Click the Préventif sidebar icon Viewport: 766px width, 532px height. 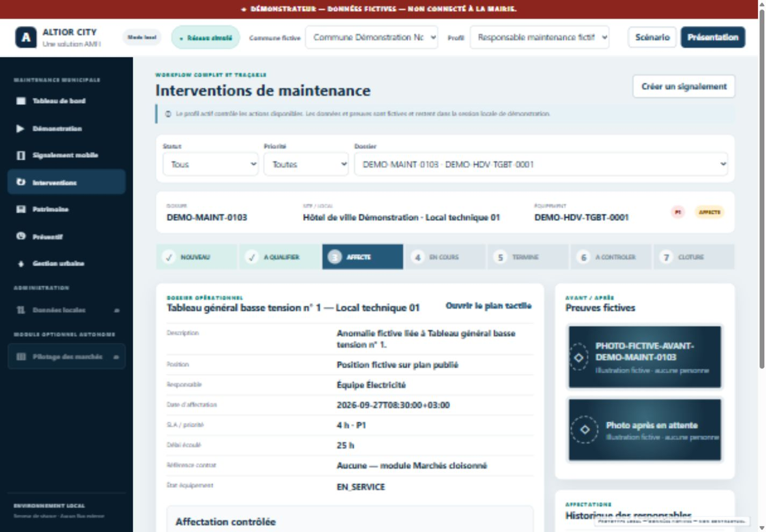click(x=21, y=236)
